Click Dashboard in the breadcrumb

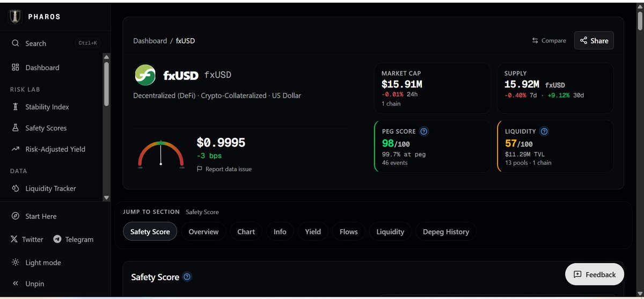[150, 41]
